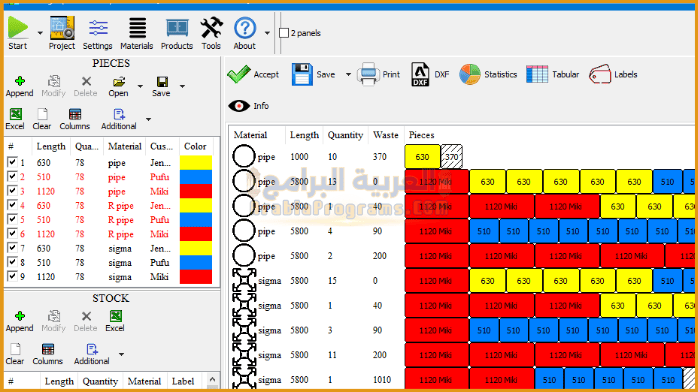Click Excel icon in the STOCK panel
This screenshot has width=698, height=392.
(x=115, y=316)
